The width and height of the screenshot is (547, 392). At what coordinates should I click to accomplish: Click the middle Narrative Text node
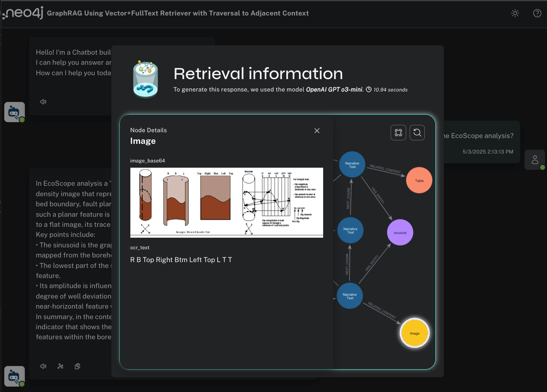350,230
